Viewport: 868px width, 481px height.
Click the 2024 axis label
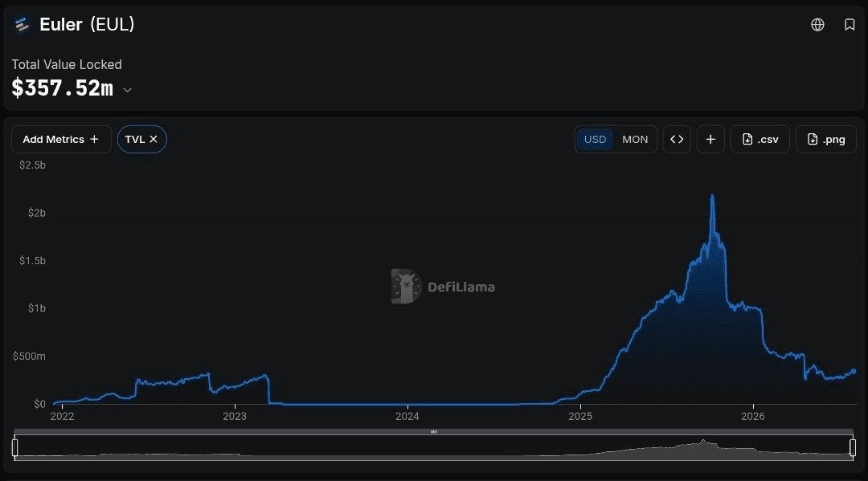click(407, 416)
